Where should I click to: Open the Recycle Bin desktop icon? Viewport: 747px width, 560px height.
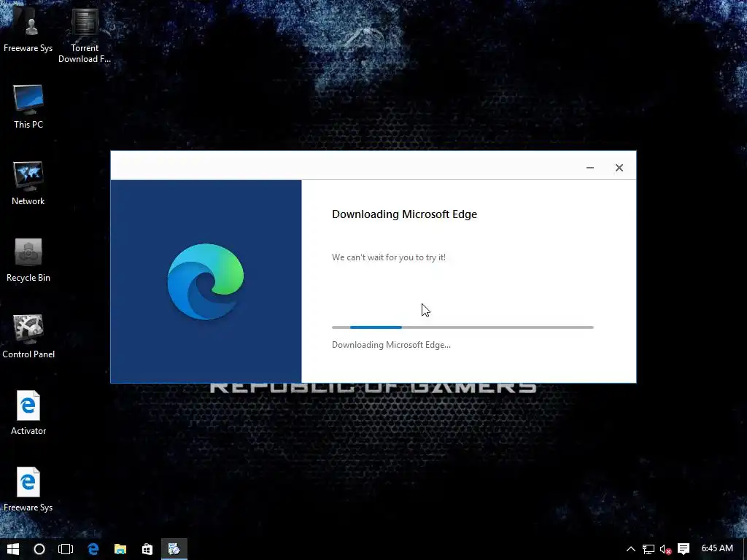coord(28,260)
